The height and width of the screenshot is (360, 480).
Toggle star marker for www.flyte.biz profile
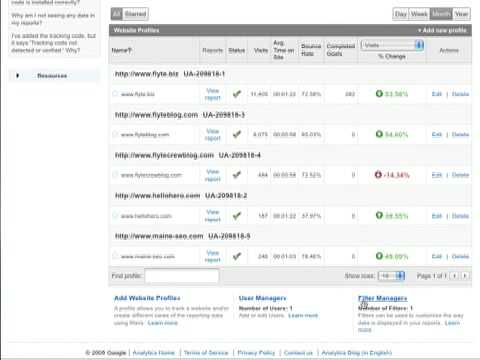pyautogui.click(x=115, y=94)
